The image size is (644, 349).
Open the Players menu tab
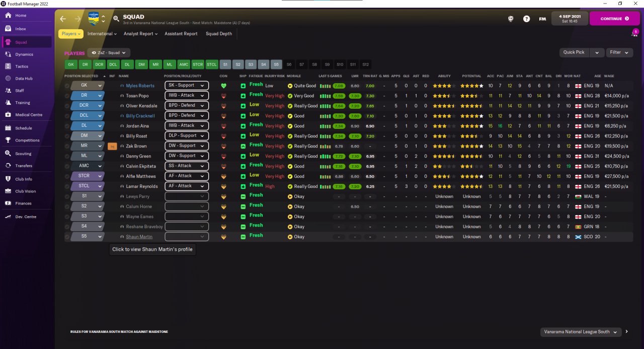(71, 34)
